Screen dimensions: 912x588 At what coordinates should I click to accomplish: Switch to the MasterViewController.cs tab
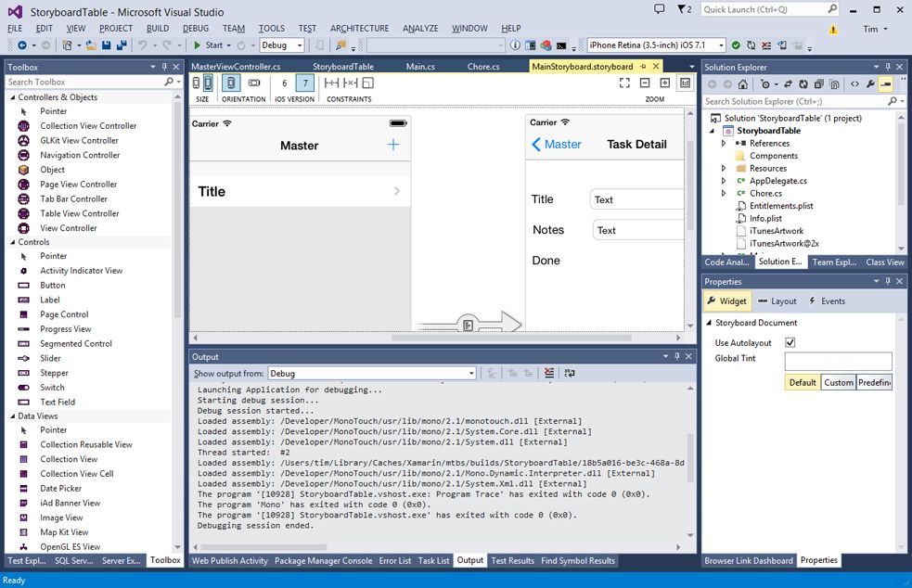pyautogui.click(x=236, y=66)
